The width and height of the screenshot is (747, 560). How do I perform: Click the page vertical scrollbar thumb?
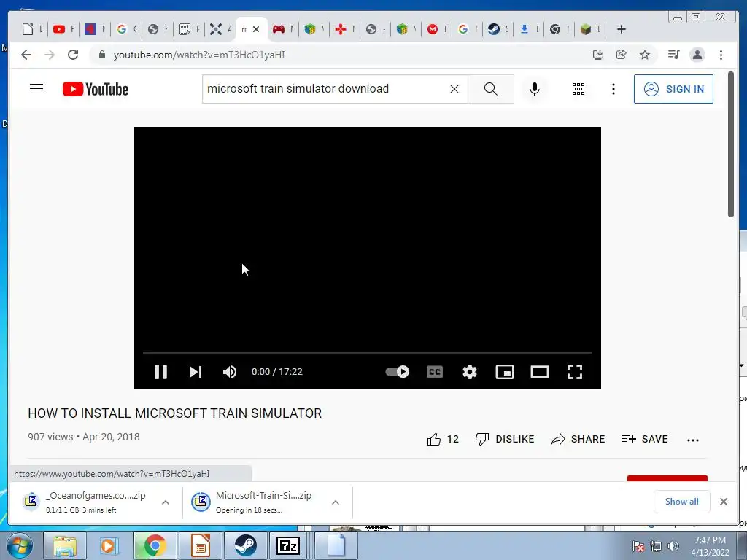pos(731,144)
